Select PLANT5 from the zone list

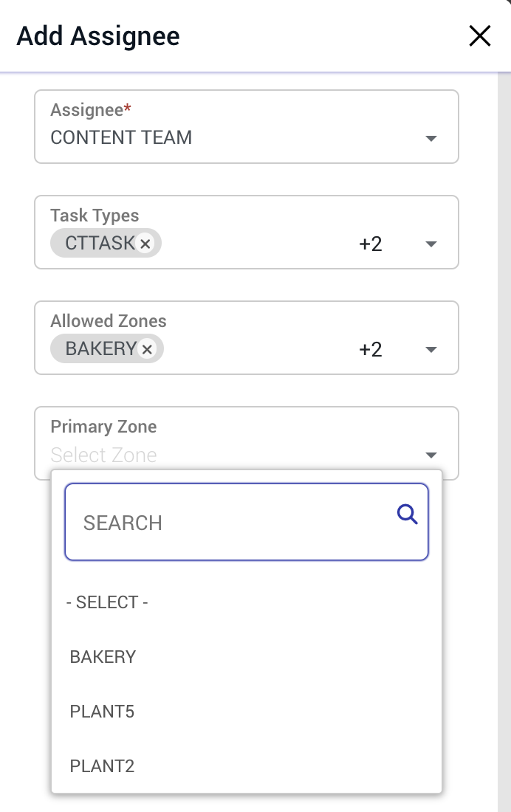point(102,712)
